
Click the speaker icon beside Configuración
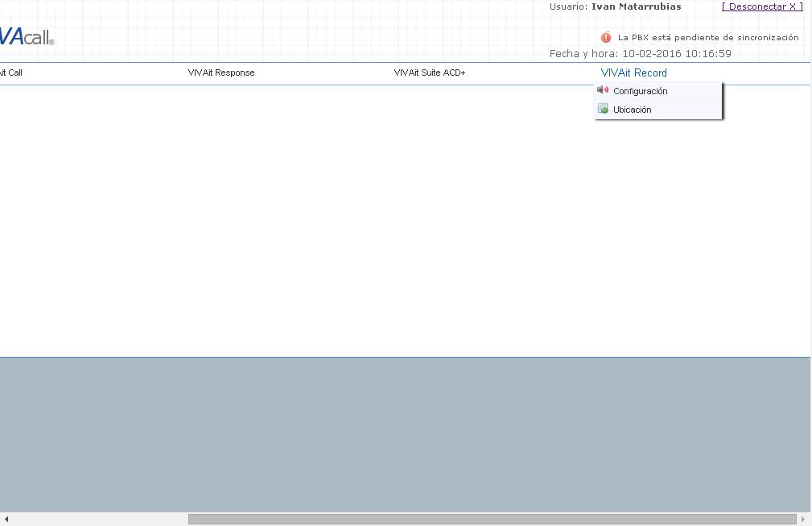[603, 90]
